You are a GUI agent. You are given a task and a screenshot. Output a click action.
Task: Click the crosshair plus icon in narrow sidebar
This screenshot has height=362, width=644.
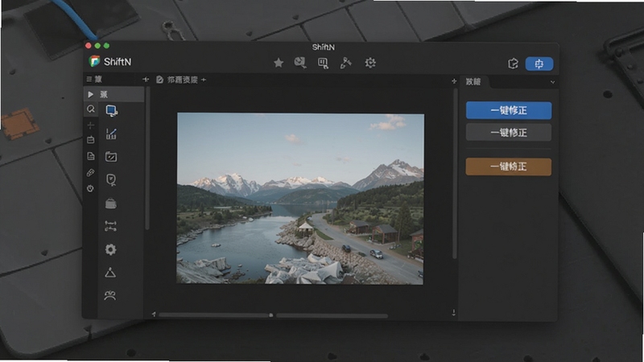pos(91,125)
